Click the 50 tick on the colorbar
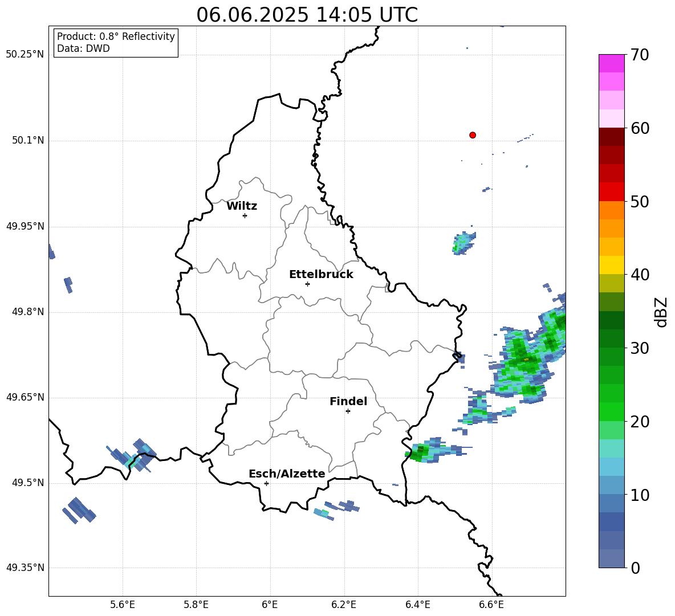Image resolution: width=675 pixels, height=616 pixels. pos(639,201)
